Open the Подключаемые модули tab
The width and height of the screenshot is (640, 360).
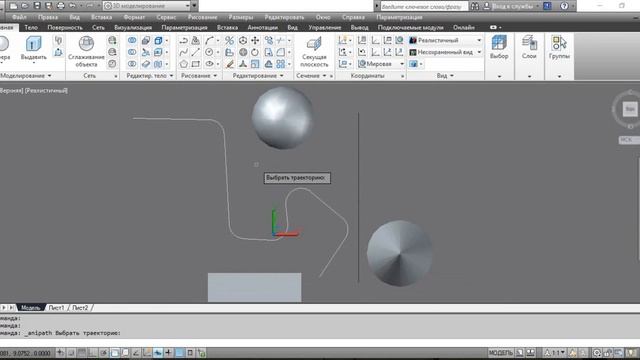tap(410, 27)
